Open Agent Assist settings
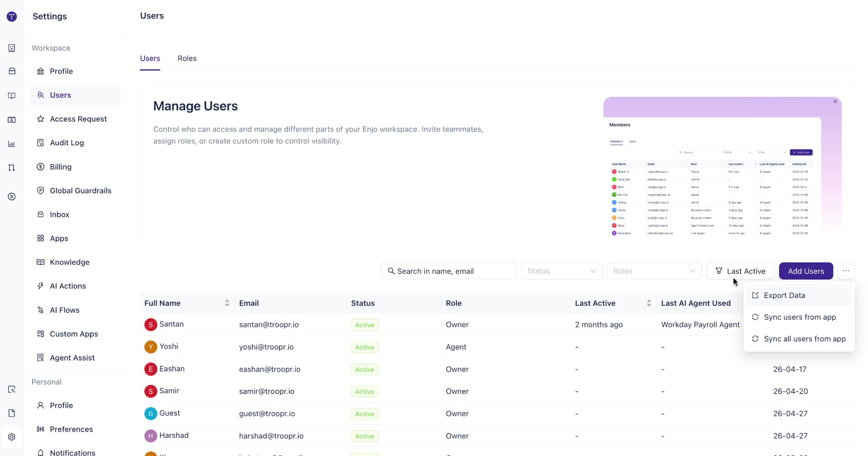 [x=75, y=358]
